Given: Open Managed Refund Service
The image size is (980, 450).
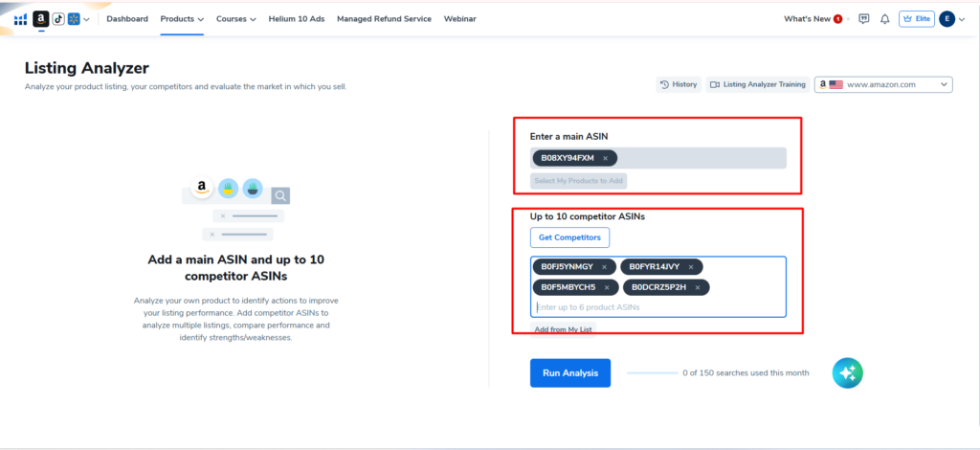Looking at the screenshot, I should click(385, 19).
